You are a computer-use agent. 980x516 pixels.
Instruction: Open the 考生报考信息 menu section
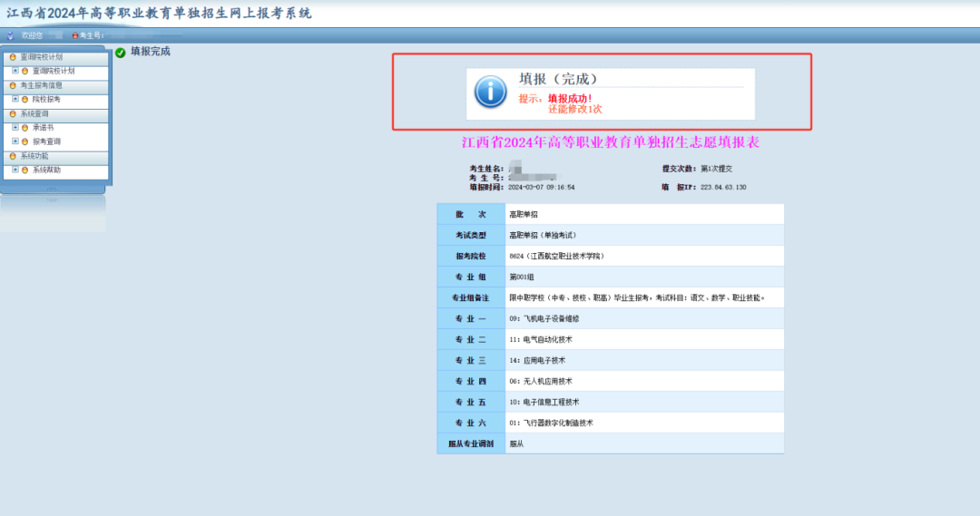[42, 85]
